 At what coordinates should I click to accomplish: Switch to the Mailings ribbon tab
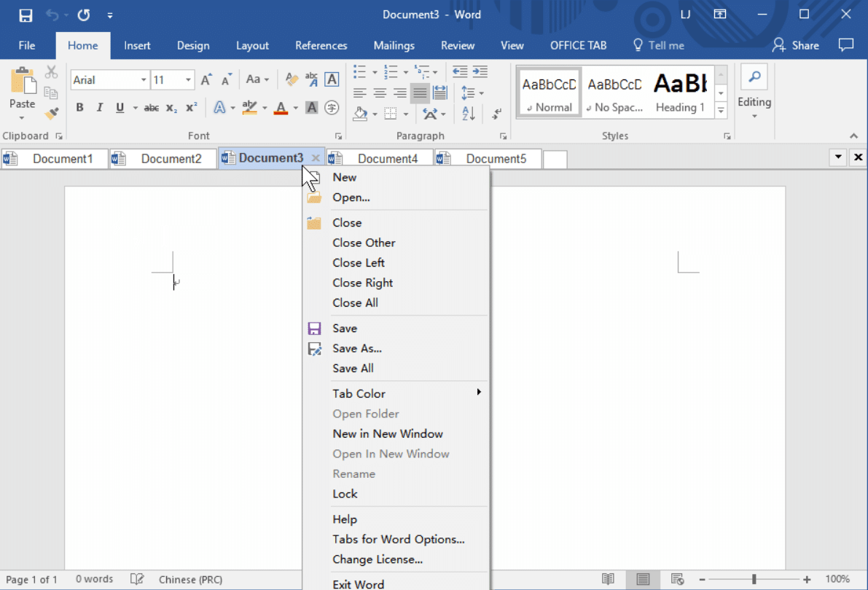pos(394,45)
